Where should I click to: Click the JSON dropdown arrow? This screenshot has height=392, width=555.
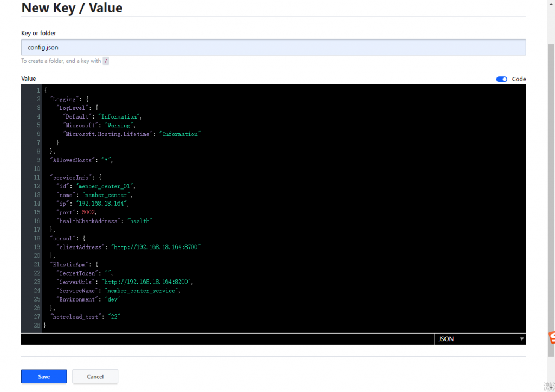522,339
